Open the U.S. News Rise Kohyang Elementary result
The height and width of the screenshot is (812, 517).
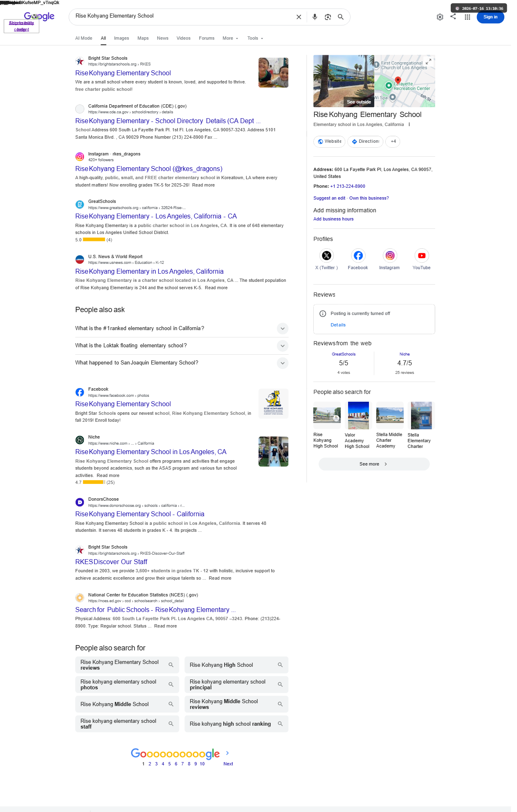[149, 272]
